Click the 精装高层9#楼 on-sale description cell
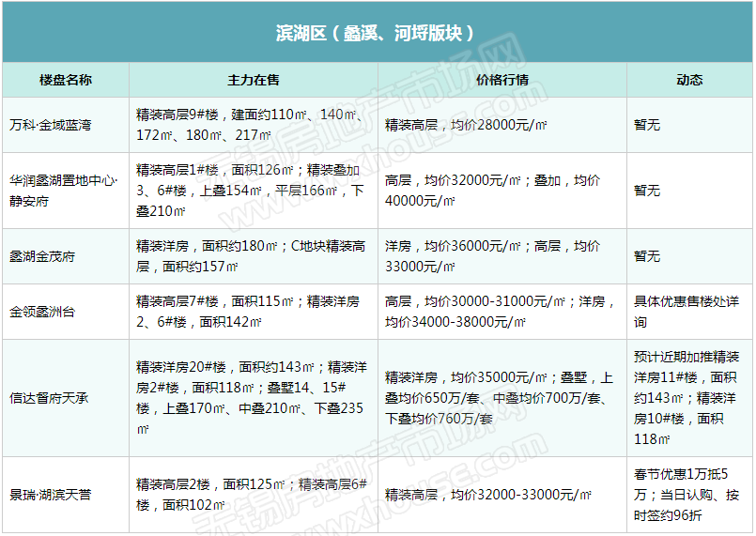This screenshot has width=756, height=536. (252, 125)
